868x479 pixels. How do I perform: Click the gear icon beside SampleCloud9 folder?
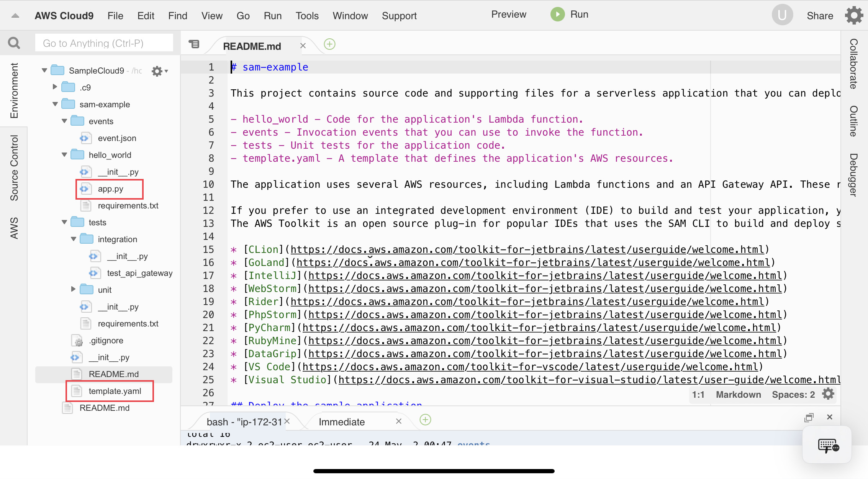click(x=157, y=71)
